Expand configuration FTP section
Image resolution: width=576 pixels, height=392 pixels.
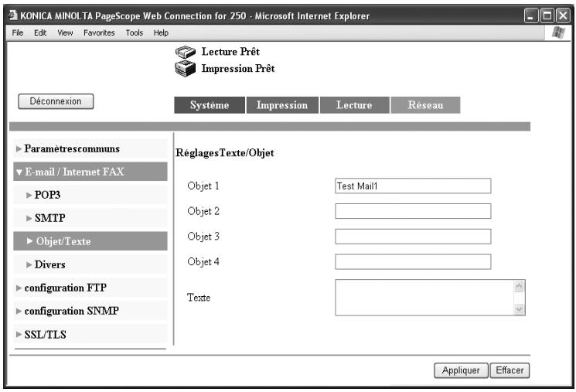pyautogui.click(x=90, y=288)
